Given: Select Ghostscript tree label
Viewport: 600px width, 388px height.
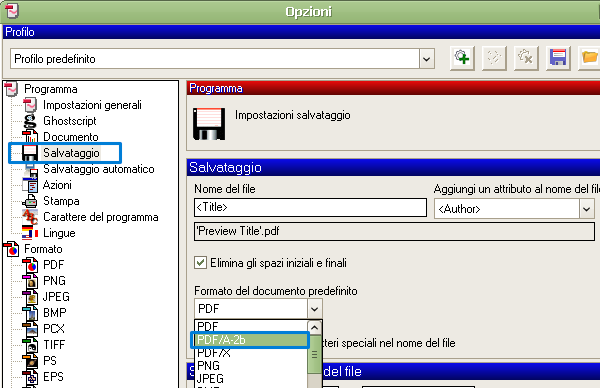Looking at the screenshot, I should coord(70,121).
